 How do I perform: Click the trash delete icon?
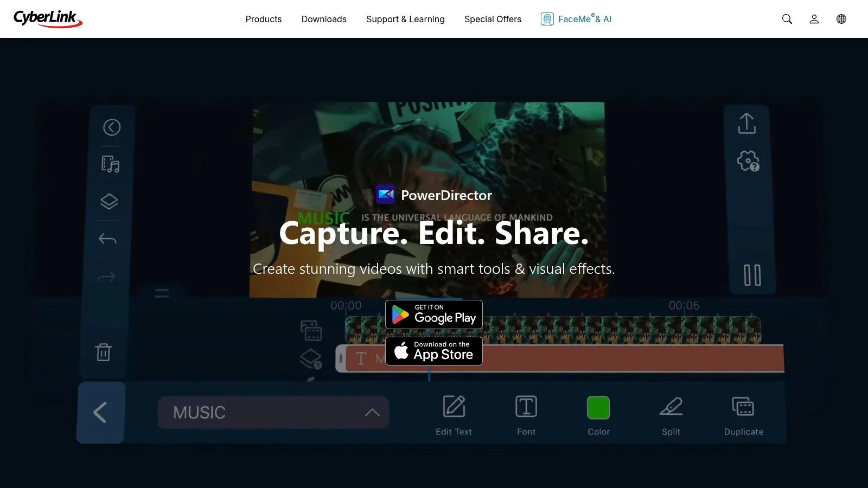pos(103,352)
